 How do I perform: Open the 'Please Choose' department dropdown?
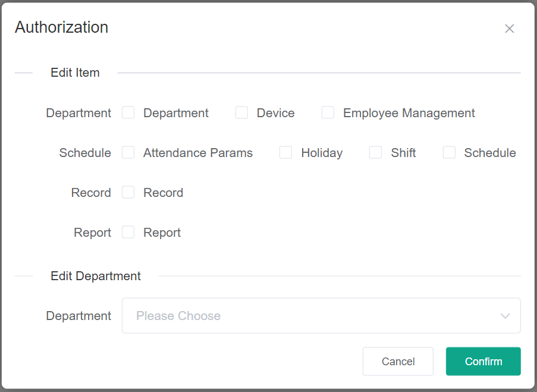(309, 316)
